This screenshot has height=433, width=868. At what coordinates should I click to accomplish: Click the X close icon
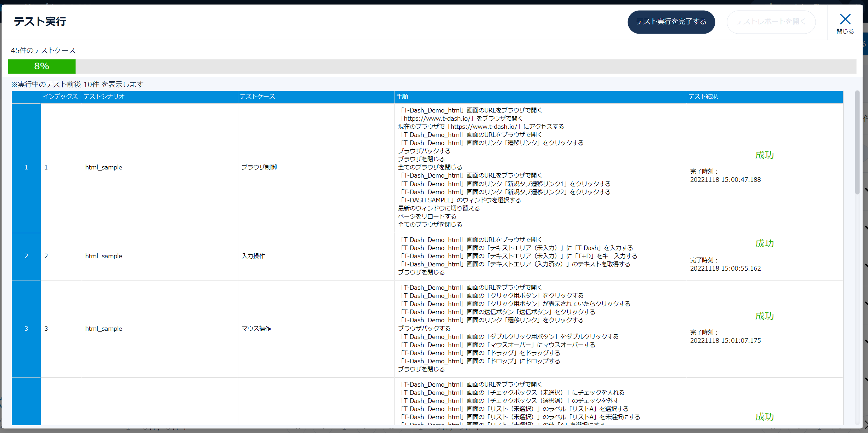pos(845,19)
